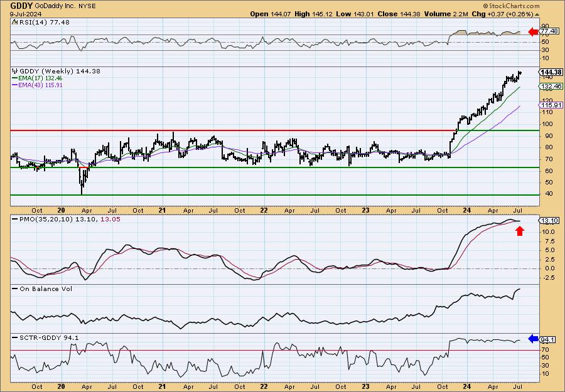Screen dimensions: 565x392
Task: Click the EMA(43) 115.91 legend text
Action: pyautogui.click(x=41, y=85)
